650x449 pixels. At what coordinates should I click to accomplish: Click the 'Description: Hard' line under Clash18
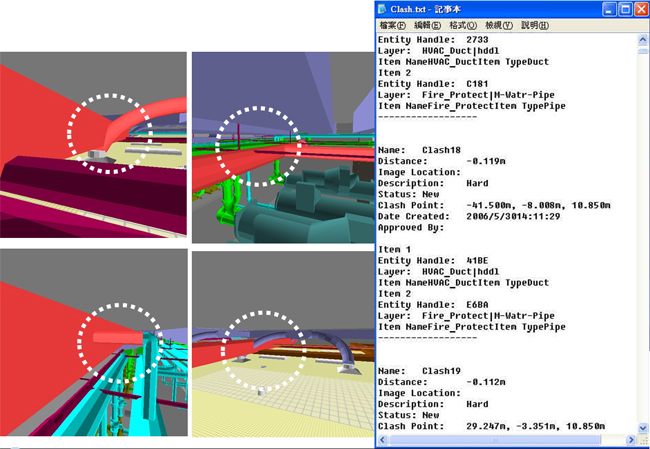point(433,183)
